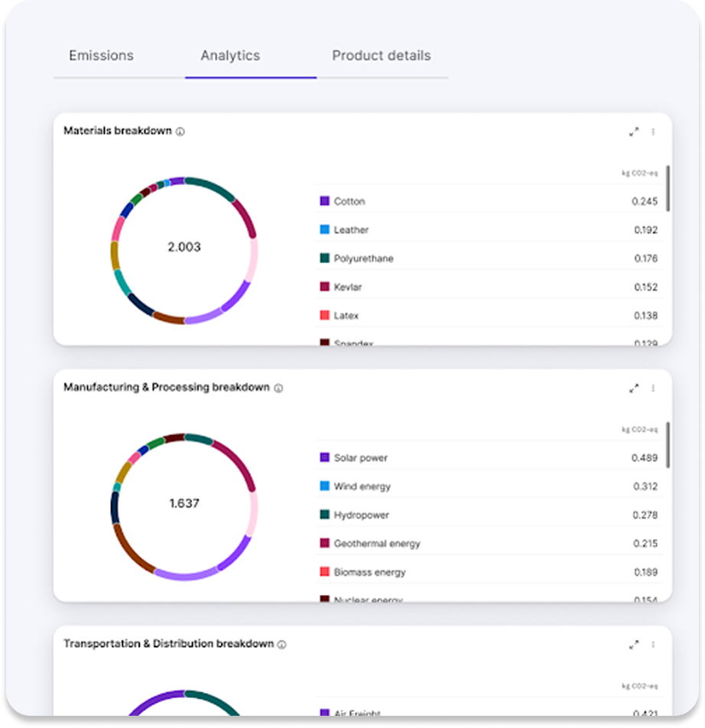This screenshot has width=705, height=728.
Task: Open Manufacturing & Processing more options menu
Action: pos(653,388)
